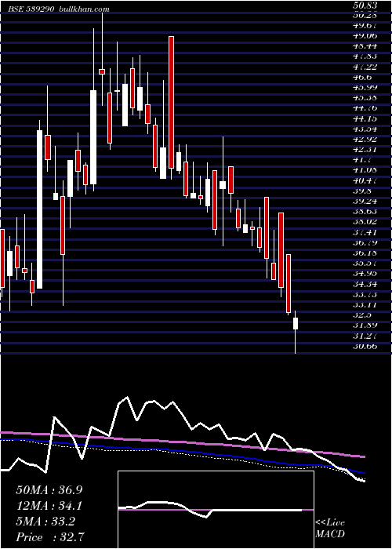
Task: Click the 31.27 price axis label
Action: click(x=365, y=336)
